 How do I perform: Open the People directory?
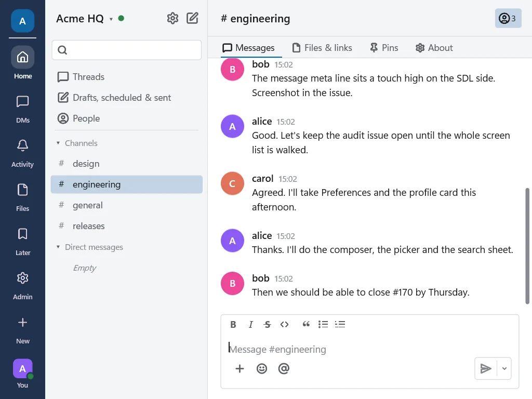127,118
